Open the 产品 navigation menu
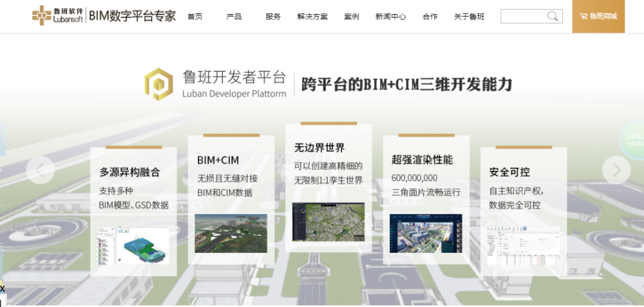This screenshot has height=307, width=644. coord(234,17)
